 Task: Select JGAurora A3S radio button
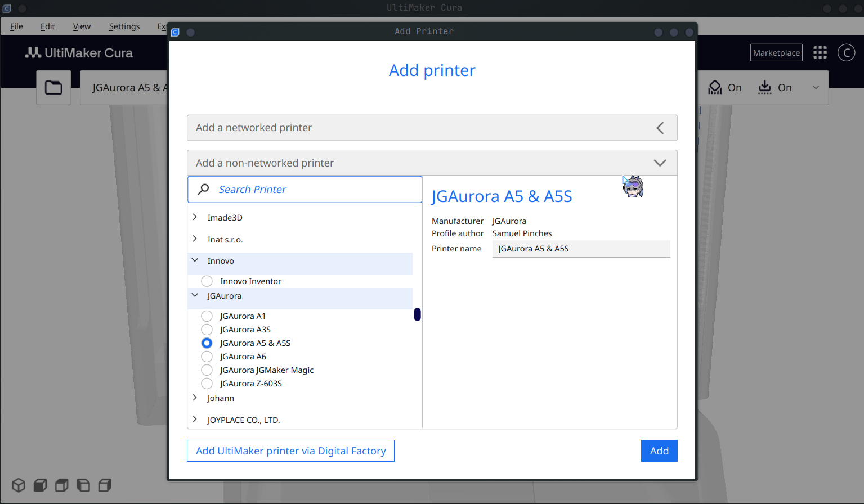(x=207, y=330)
